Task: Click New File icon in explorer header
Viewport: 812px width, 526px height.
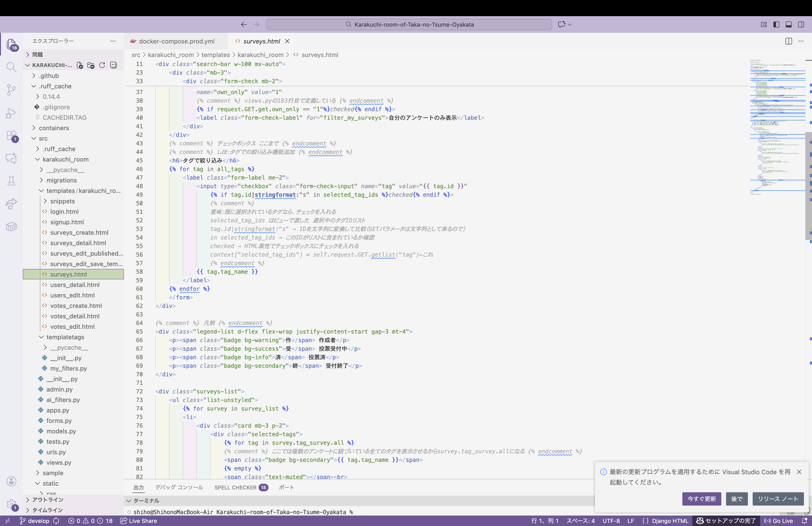Action: (x=80, y=65)
